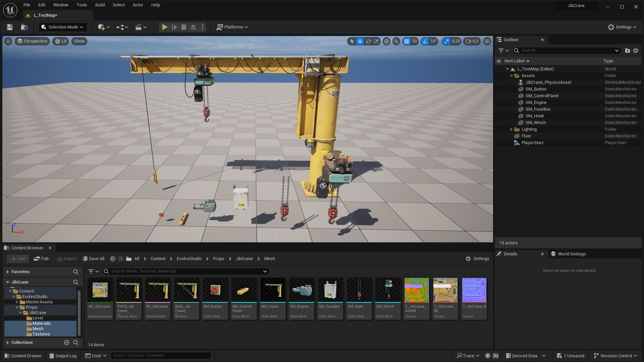Toggle rotation snapping angle icon
The height and width of the screenshot is (362, 644).
click(425, 41)
